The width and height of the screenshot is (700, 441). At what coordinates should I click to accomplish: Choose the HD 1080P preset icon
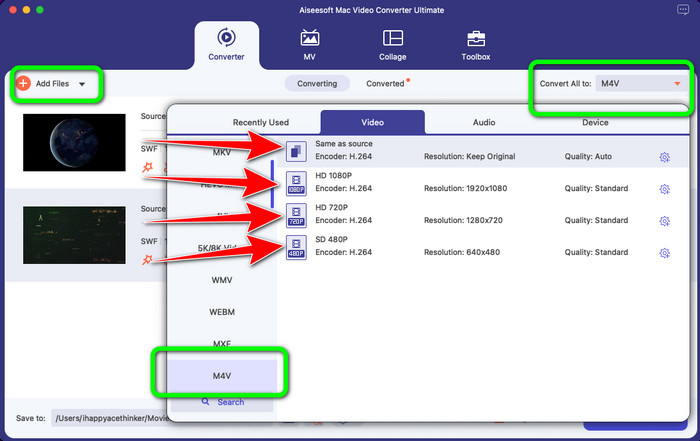pyautogui.click(x=296, y=183)
